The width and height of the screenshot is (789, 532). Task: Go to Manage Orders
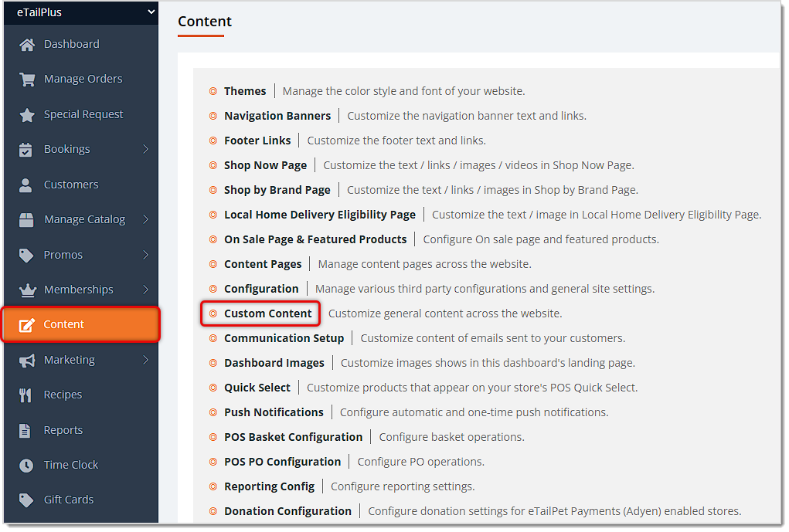pos(83,79)
